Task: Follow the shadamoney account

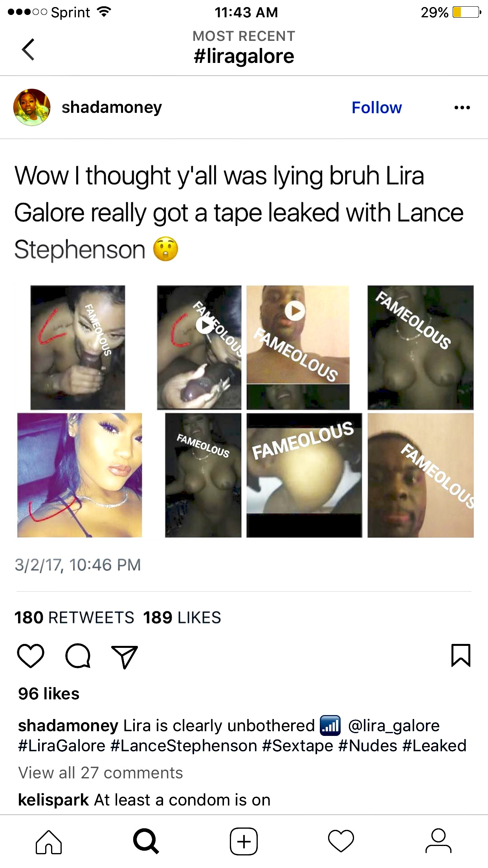Action: tap(376, 107)
